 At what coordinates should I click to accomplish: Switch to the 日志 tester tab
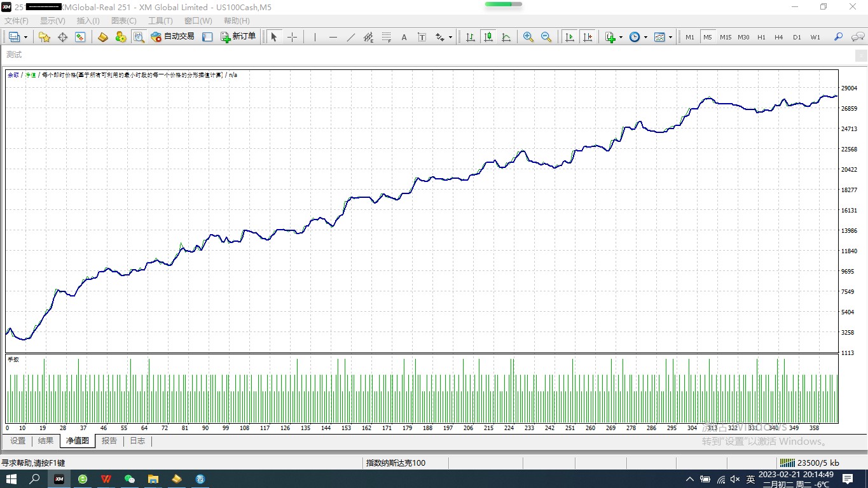[137, 441]
